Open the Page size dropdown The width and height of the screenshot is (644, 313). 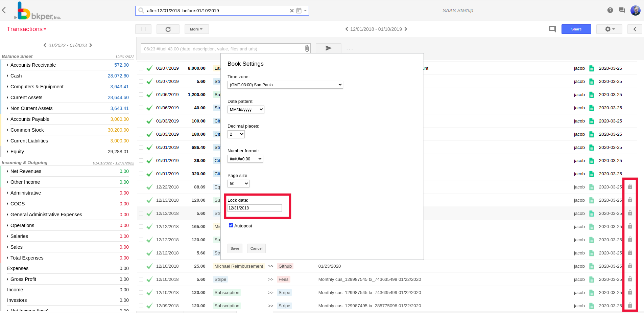point(238,183)
